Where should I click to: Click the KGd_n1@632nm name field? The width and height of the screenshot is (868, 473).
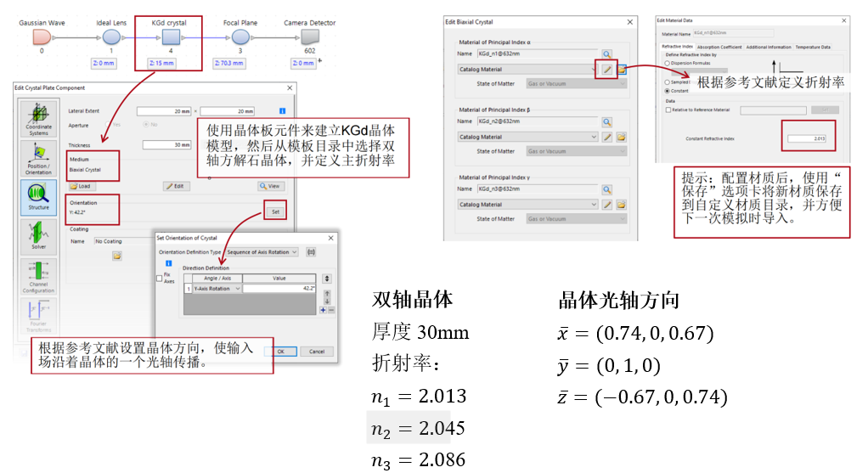(538, 53)
